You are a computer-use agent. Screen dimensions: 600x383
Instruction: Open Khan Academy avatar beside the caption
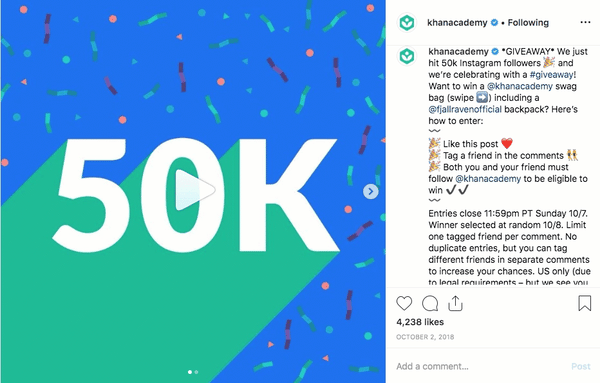[407, 56]
